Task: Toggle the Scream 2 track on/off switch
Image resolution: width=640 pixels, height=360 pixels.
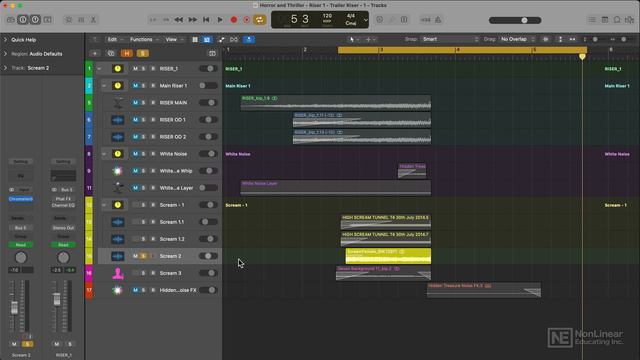Action: click(x=208, y=256)
